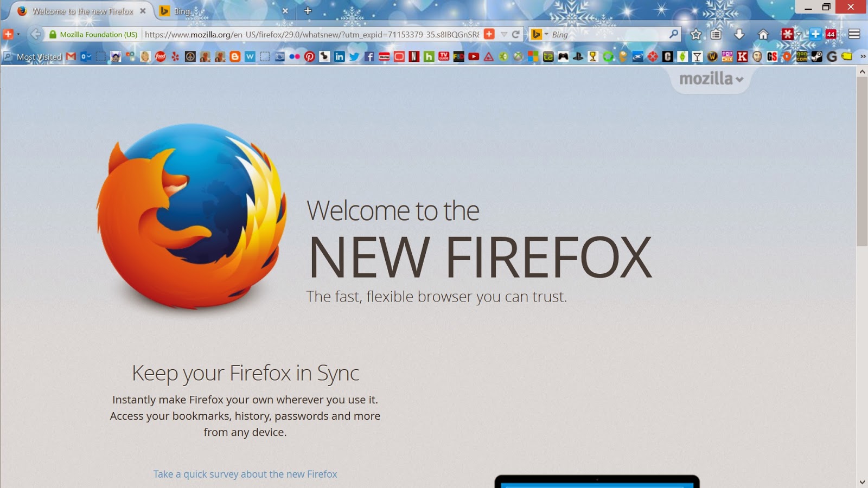Open the URL history dropdown arrow
Image resolution: width=868 pixels, height=488 pixels.
point(503,34)
